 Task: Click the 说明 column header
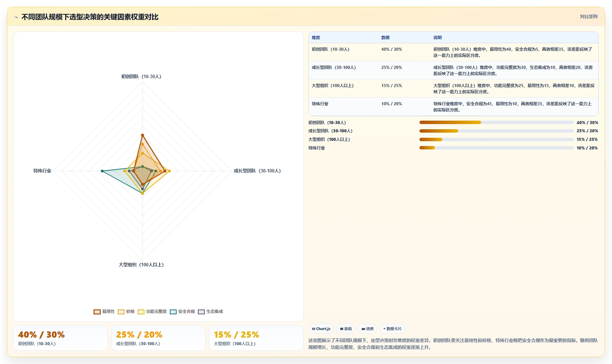[438, 38]
